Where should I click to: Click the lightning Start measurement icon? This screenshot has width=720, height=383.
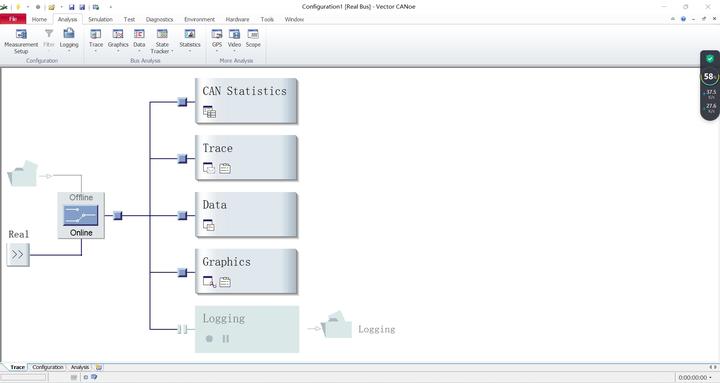[18, 7]
